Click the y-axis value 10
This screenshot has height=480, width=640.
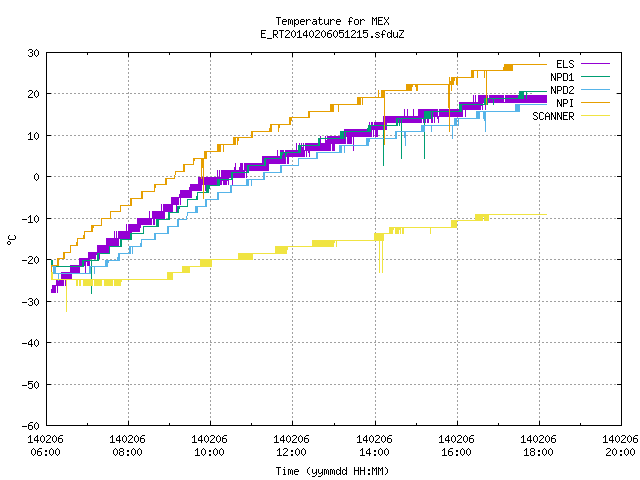pos(33,136)
